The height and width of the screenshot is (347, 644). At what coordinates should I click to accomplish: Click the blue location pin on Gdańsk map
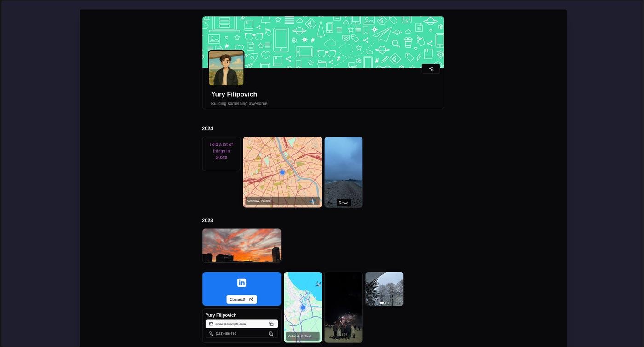[303, 307]
